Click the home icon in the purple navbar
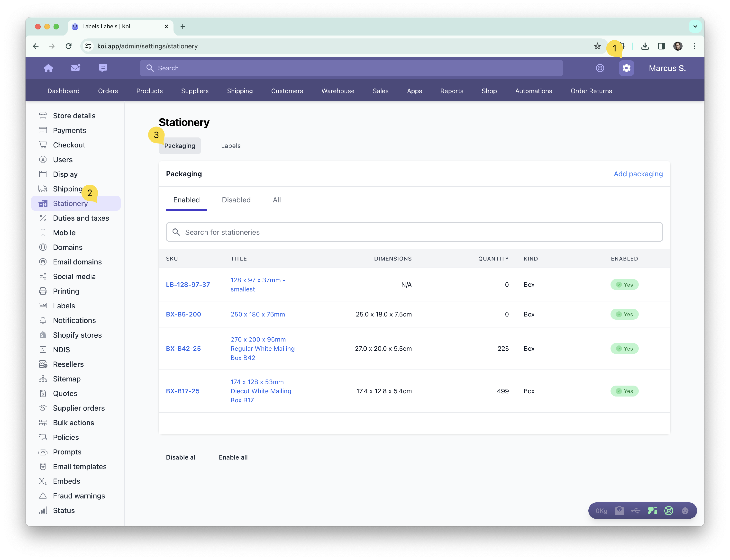Viewport: 730px width, 560px height. [48, 68]
